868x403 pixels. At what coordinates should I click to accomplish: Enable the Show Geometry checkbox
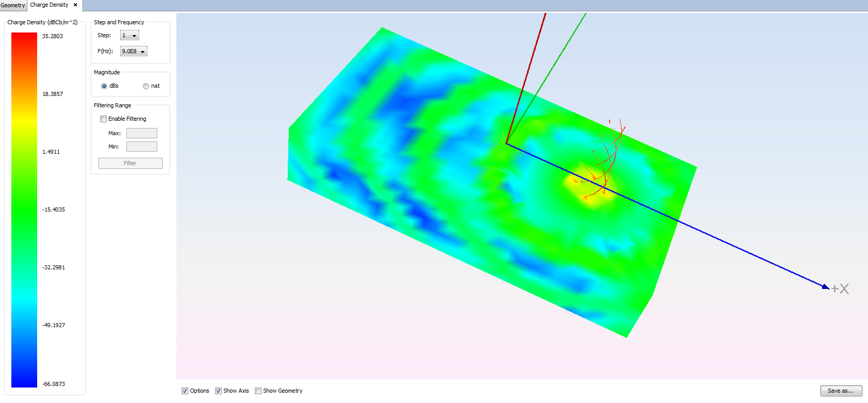[x=258, y=391]
